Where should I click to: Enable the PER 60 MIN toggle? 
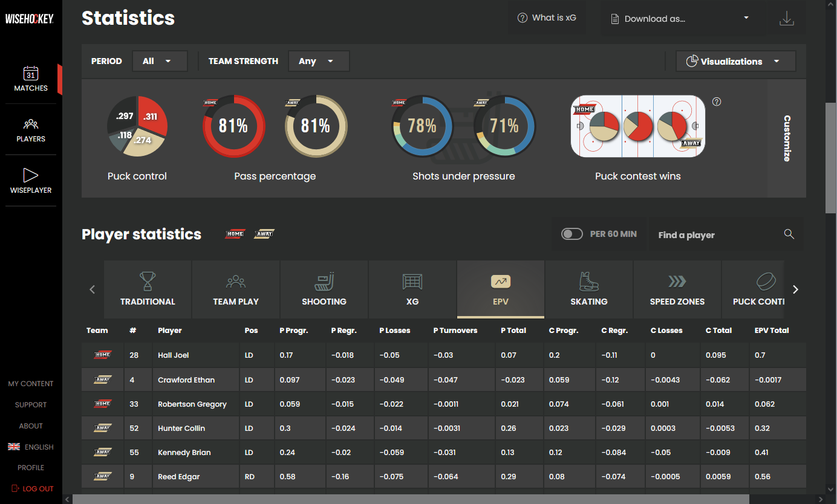tap(572, 233)
